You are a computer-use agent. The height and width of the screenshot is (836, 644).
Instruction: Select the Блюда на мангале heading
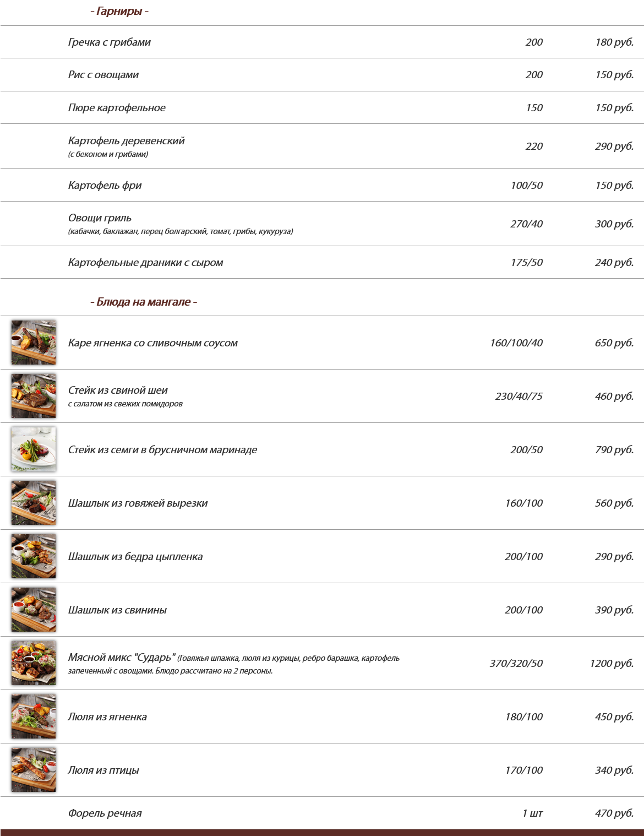click(144, 302)
